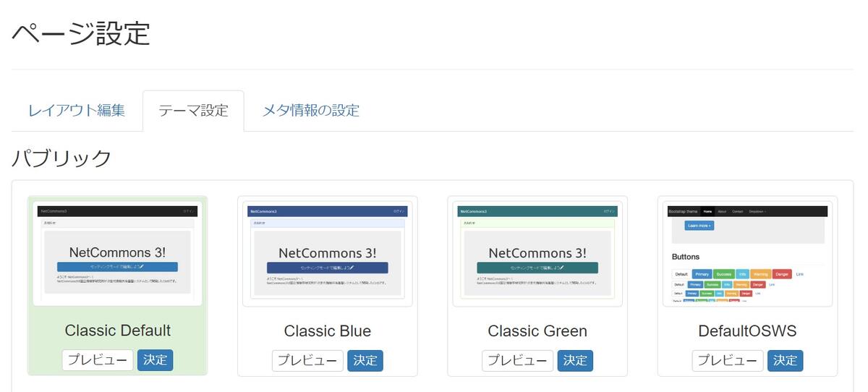Click the Classic Default theme name
The height and width of the screenshot is (392, 868).
coord(118,331)
